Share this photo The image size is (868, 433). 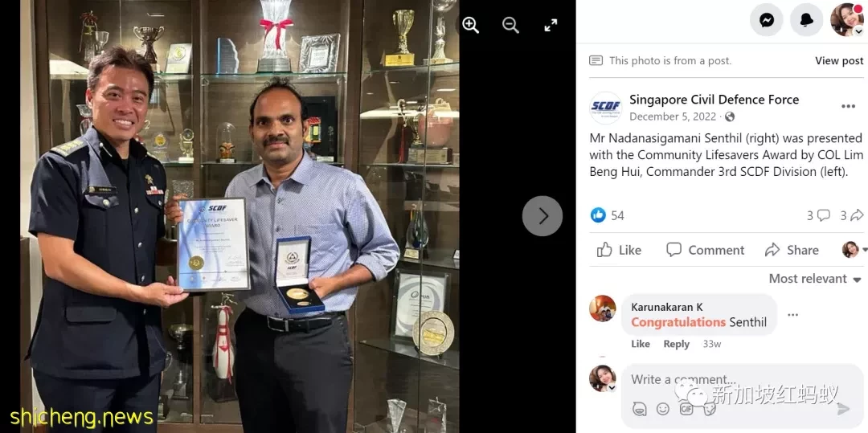tap(791, 250)
